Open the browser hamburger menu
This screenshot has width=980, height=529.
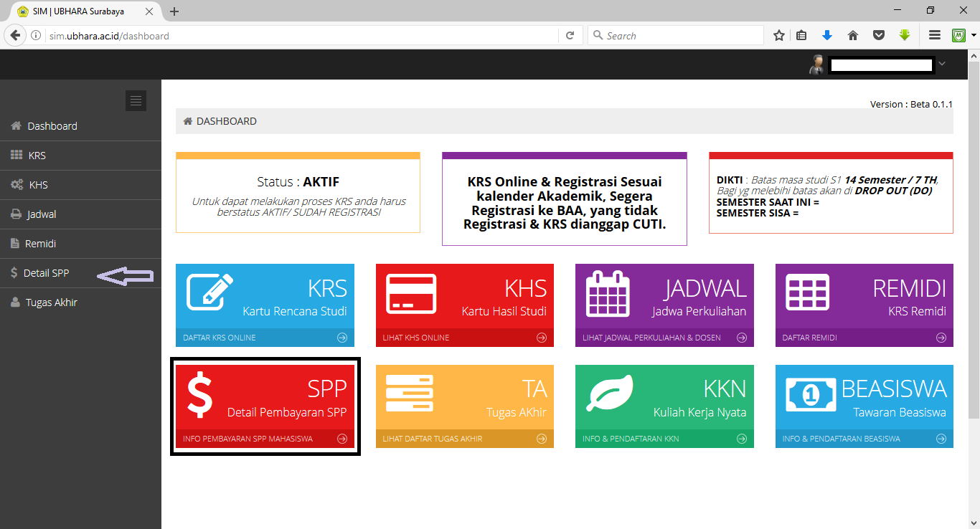click(934, 35)
